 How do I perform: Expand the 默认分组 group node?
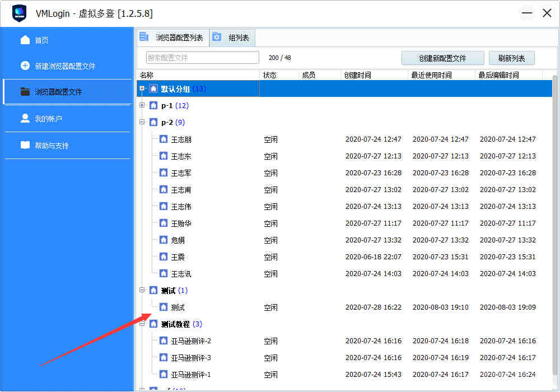(x=142, y=88)
